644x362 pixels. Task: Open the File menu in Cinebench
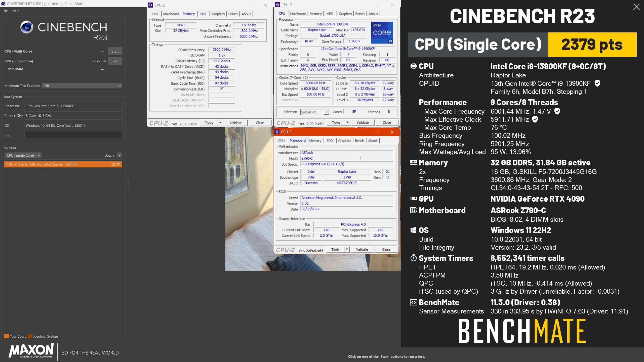[x=5, y=11]
